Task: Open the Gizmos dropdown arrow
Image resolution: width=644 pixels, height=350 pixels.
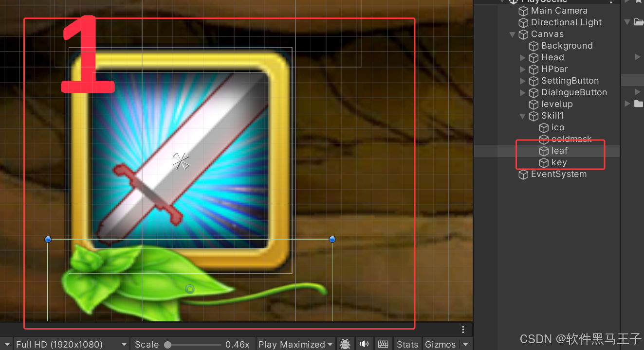Action: pos(466,344)
